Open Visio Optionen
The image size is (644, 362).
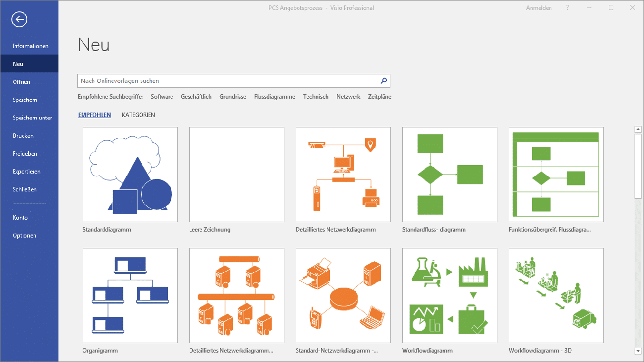pyautogui.click(x=23, y=235)
